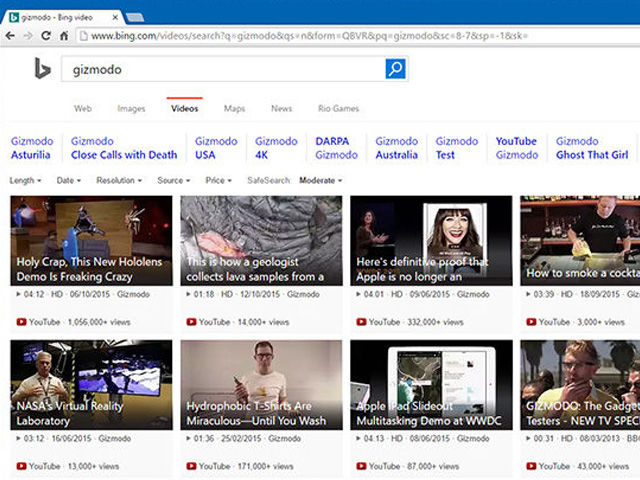Select DARPA Gizmodo related search
Viewport: 640px width, 480px height.
[x=335, y=148]
